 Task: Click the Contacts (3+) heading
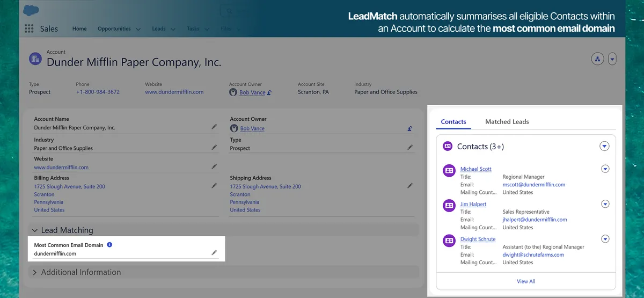point(480,146)
